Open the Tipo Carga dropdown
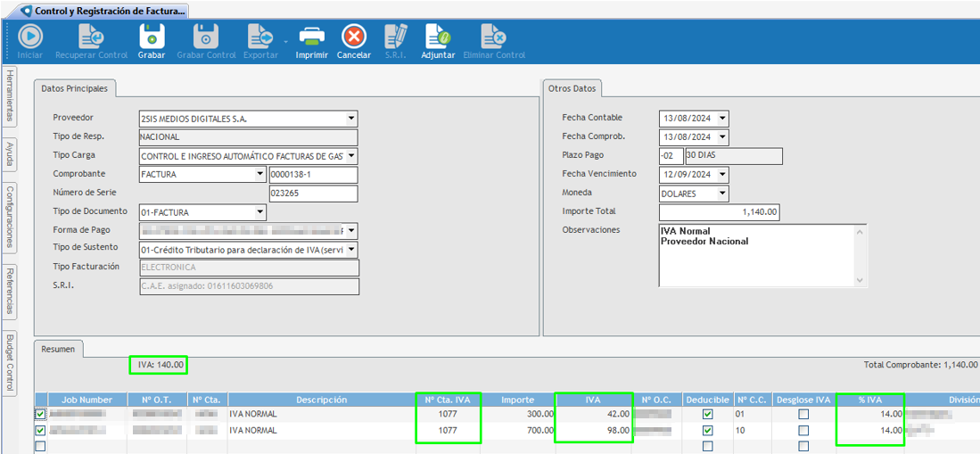This screenshot has height=454, width=980. (352, 156)
